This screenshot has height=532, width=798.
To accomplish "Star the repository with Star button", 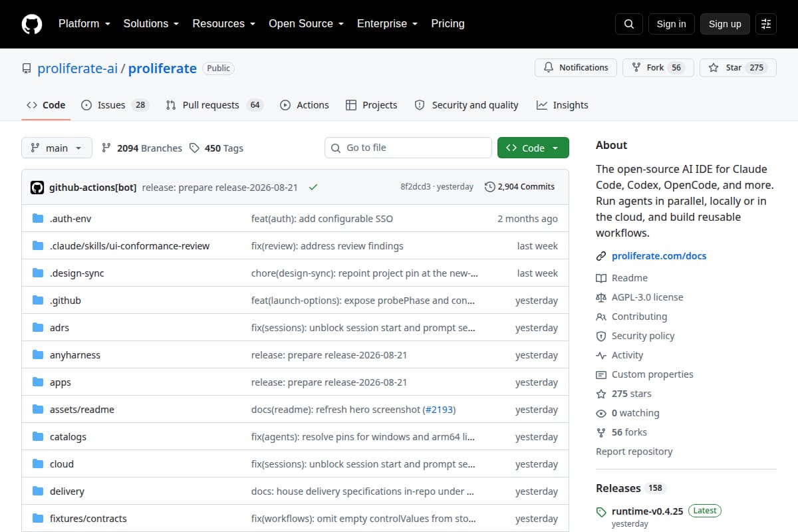I will 738,68.
